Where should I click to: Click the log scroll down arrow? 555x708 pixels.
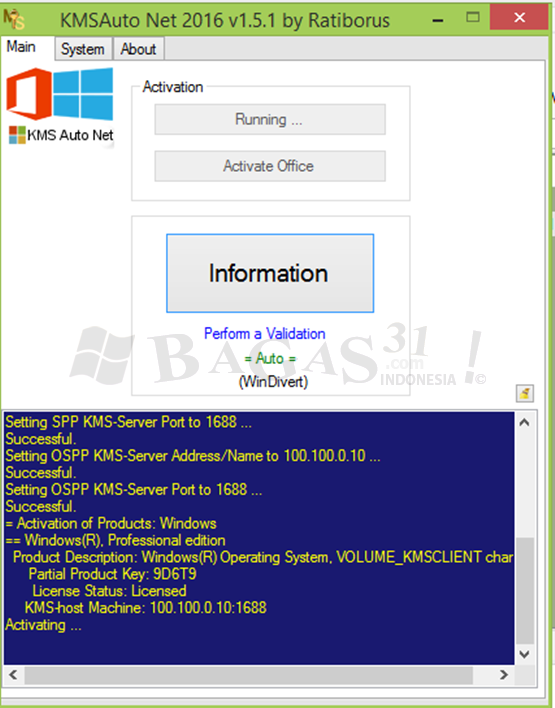(524, 654)
